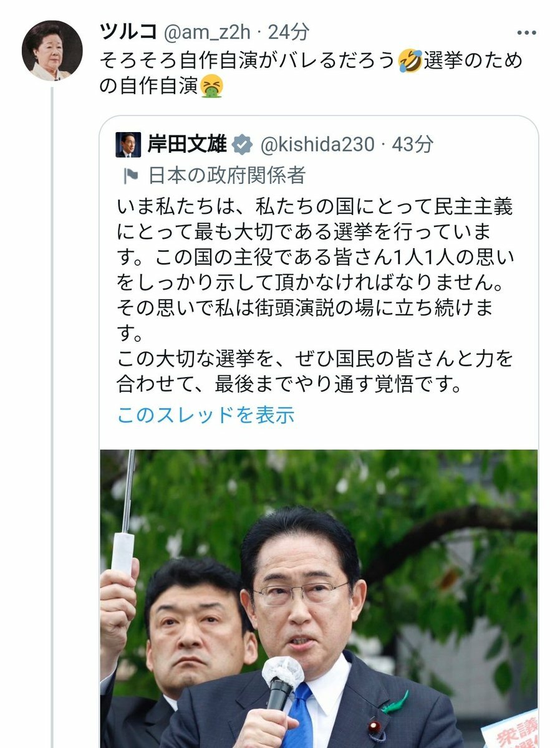Open the attached street speech photo
The image size is (560, 748).
tap(319, 598)
